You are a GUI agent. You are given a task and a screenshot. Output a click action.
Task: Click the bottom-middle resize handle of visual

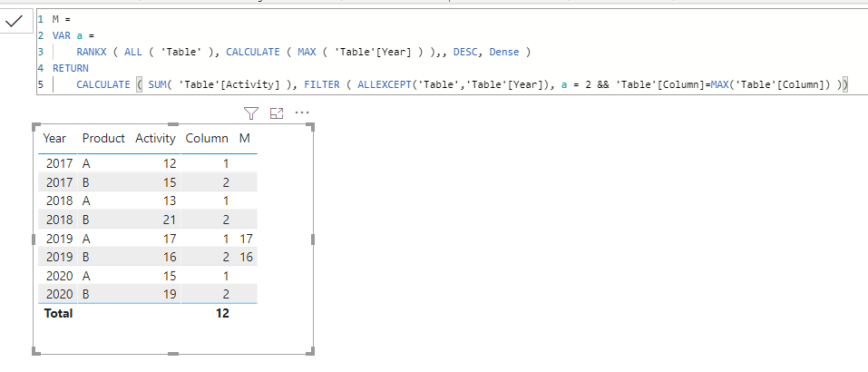(x=172, y=353)
